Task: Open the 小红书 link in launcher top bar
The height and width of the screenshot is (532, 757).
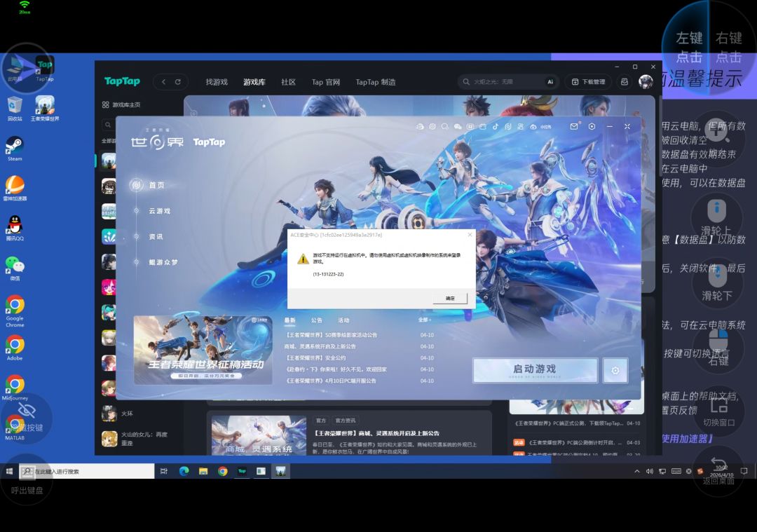Action: tap(545, 126)
